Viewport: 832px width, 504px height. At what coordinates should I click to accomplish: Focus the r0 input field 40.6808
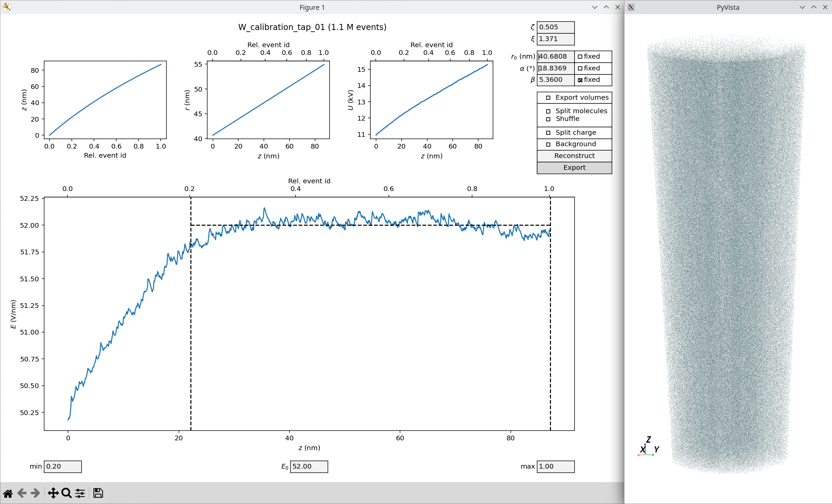[556, 57]
